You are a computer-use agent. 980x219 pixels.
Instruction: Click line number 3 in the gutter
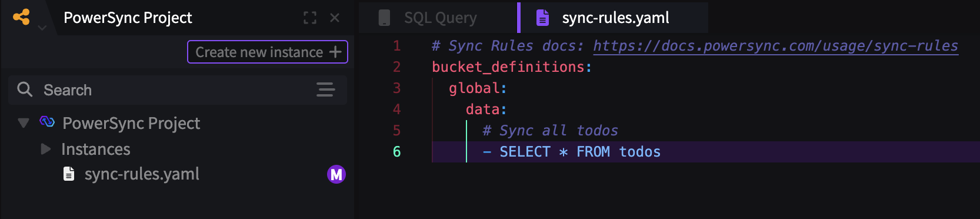pyautogui.click(x=397, y=88)
